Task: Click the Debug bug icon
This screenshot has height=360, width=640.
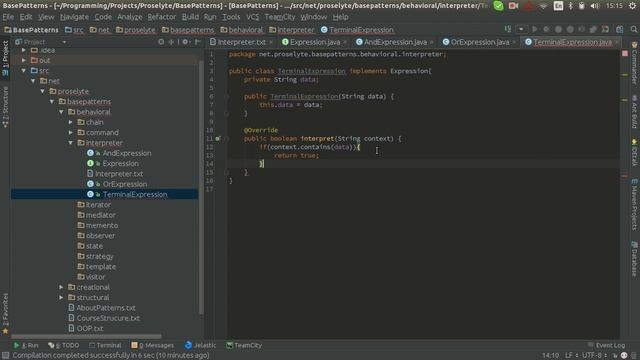Action: [x=546, y=29]
